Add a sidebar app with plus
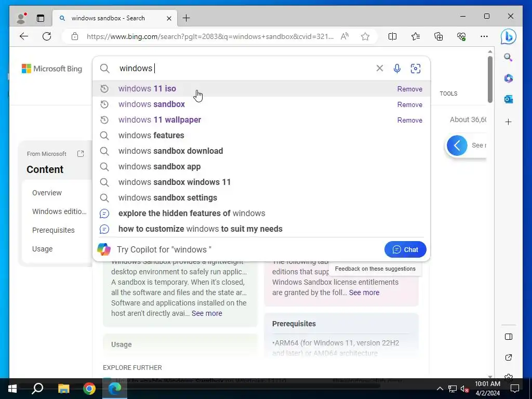This screenshot has height=399, width=532. (508, 122)
